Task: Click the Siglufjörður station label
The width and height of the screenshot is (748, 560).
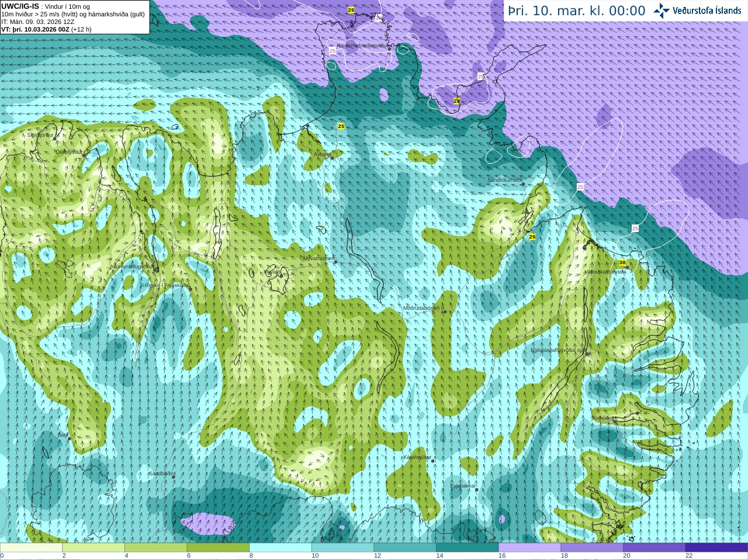Action: tap(40, 135)
